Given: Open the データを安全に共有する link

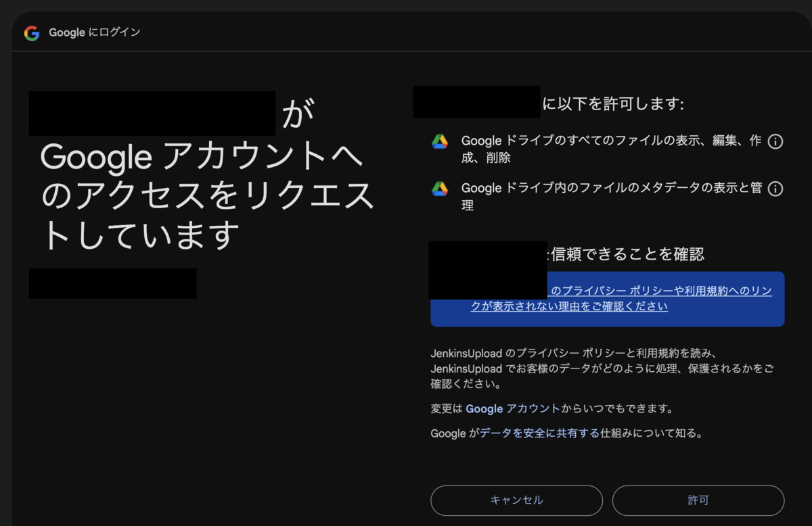Looking at the screenshot, I should [539, 433].
